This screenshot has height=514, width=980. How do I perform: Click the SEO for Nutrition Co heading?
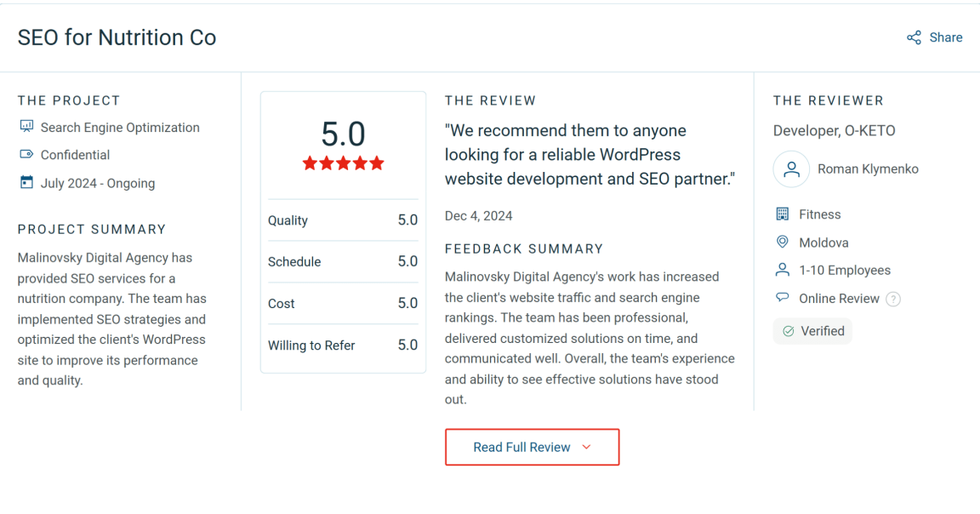(x=117, y=37)
